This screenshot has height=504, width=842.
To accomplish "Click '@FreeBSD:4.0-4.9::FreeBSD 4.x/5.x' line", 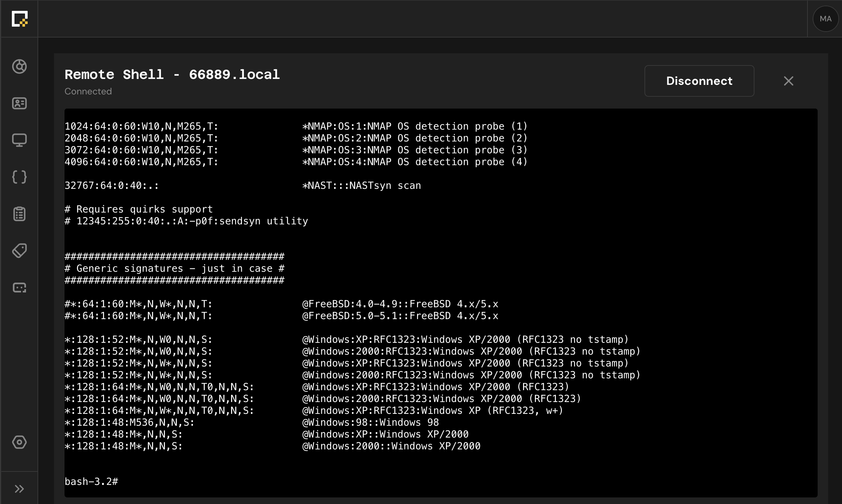I will (x=400, y=304).
